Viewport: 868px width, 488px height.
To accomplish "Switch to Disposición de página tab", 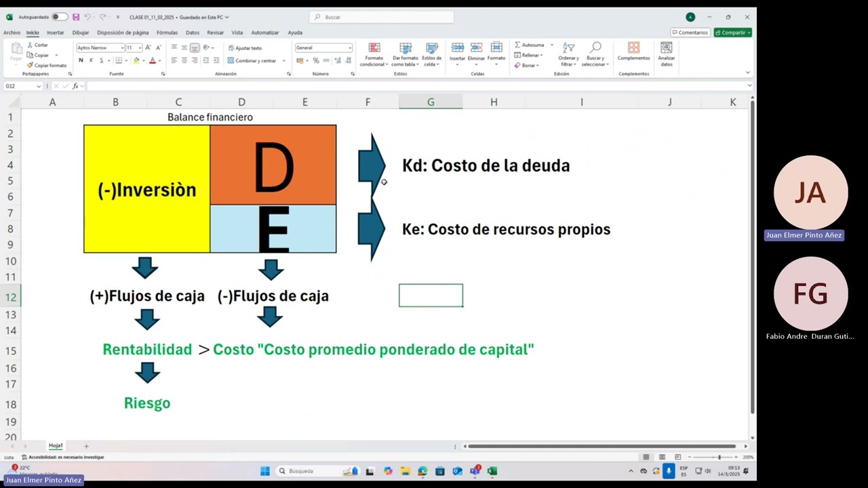I will click(123, 33).
